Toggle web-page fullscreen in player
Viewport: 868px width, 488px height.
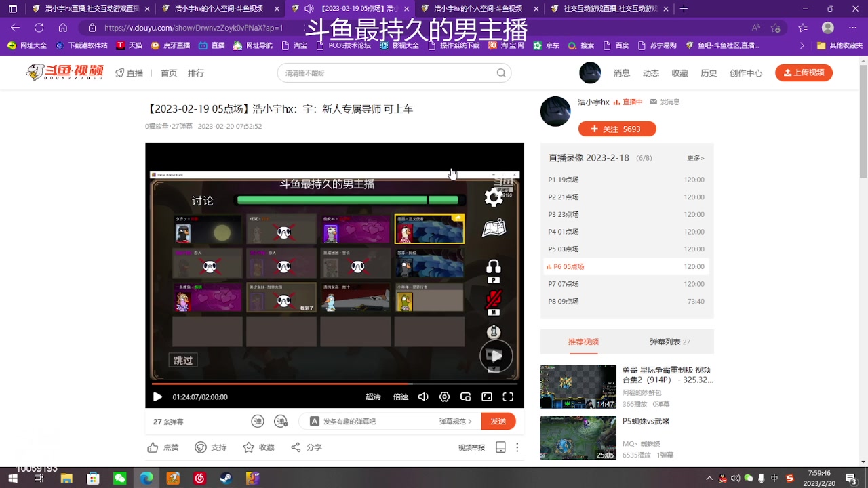click(x=487, y=397)
